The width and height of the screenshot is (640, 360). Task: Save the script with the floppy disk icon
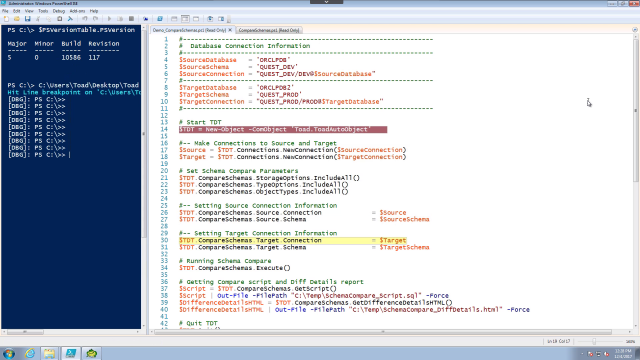click(x=27, y=19)
